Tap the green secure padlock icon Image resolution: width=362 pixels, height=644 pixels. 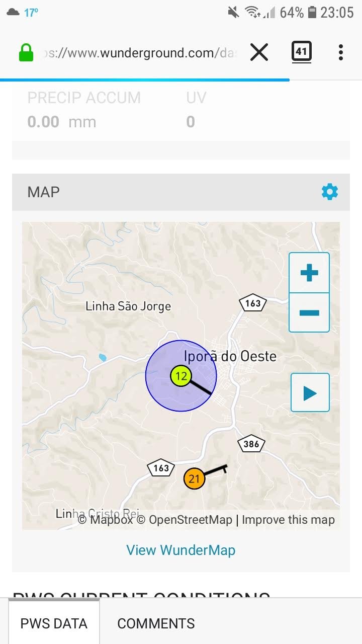[x=26, y=52]
